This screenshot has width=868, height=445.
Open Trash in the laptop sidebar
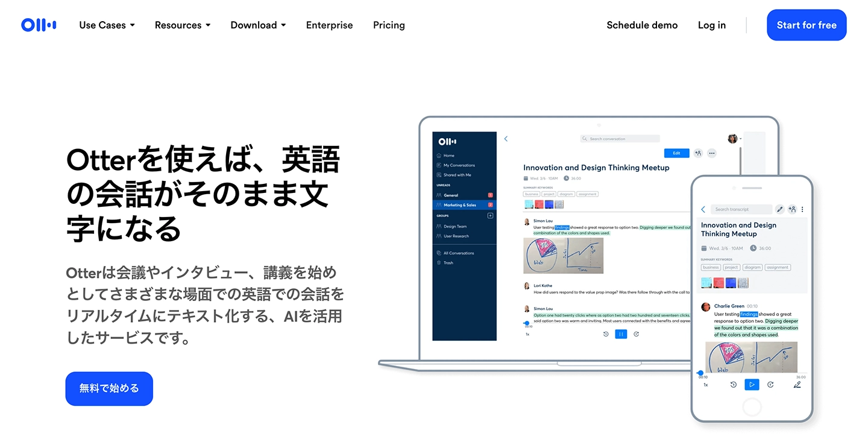(x=445, y=263)
